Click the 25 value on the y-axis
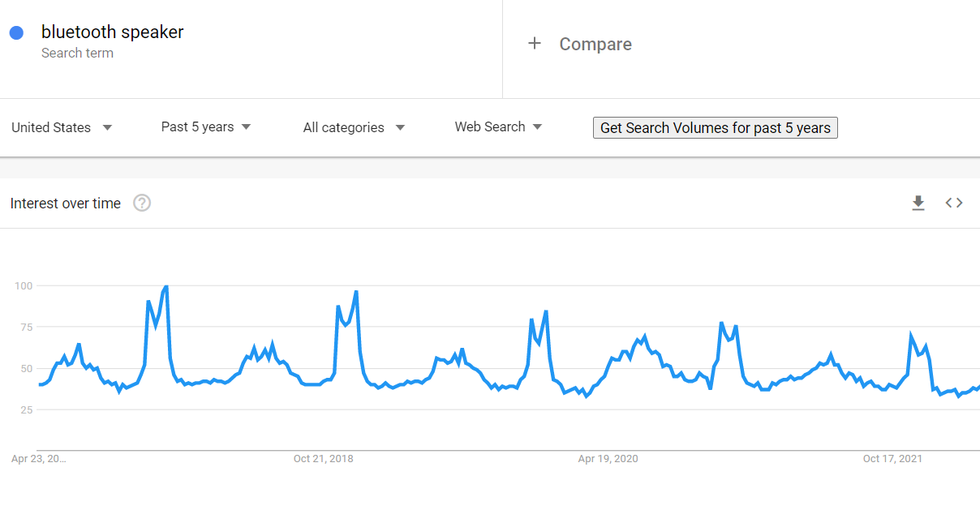Image resolution: width=980 pixels, height=510 pixels. [x=25, y=409]
